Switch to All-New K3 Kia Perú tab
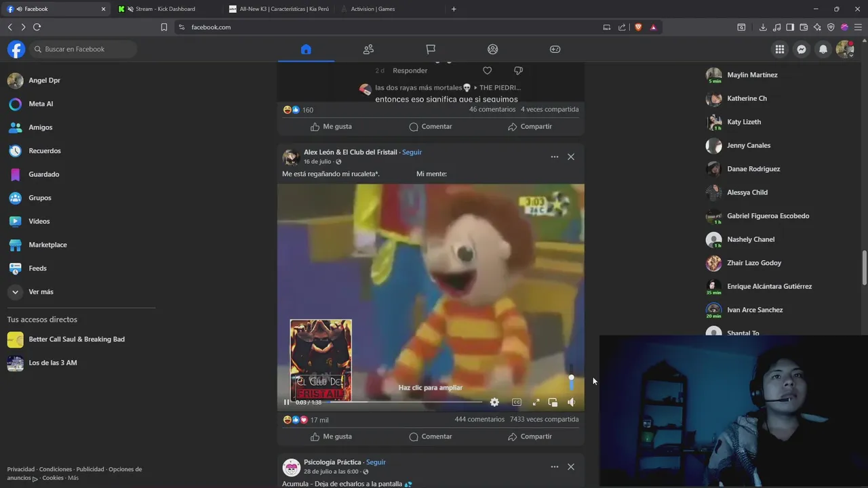Viewport: 868px width, 488px height. 279,9
